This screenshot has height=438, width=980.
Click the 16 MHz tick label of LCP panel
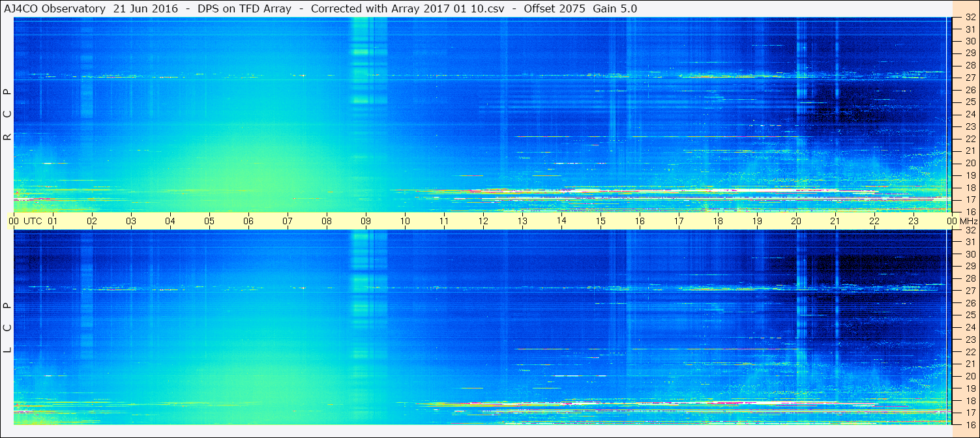click(970, 424)
